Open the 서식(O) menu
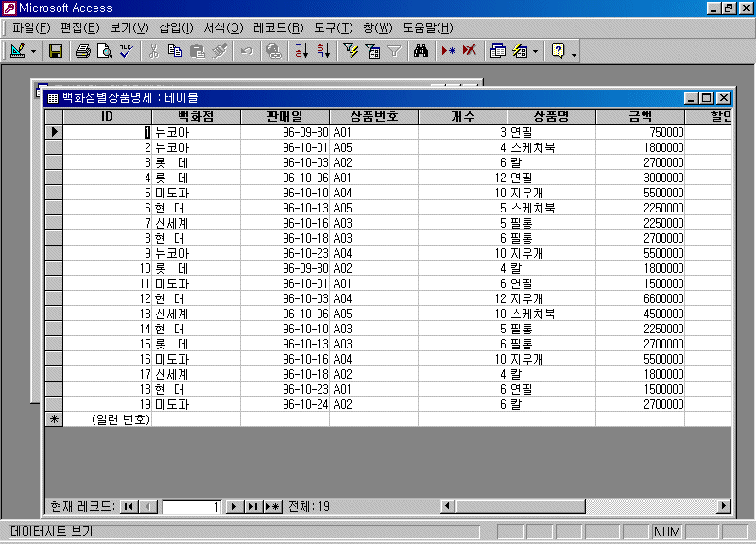 223,28
